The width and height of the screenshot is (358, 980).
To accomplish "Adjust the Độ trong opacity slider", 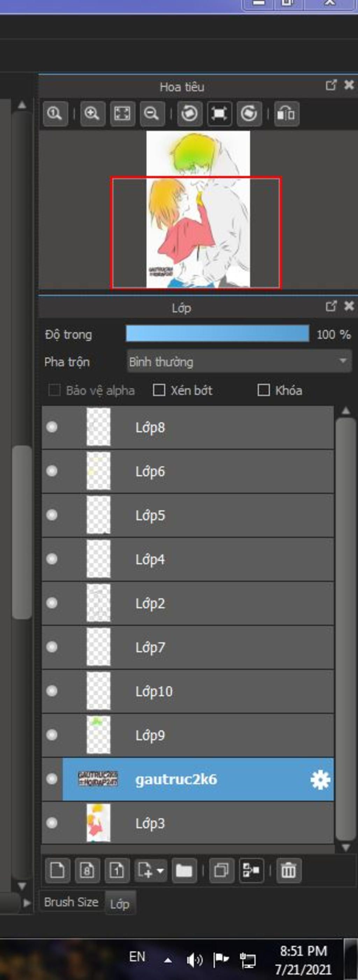I will coord(217,334).
